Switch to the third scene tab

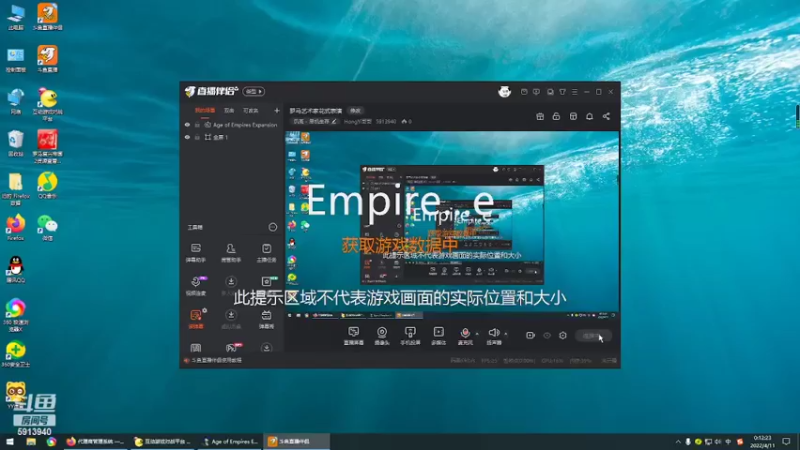[x=251, y=111]
